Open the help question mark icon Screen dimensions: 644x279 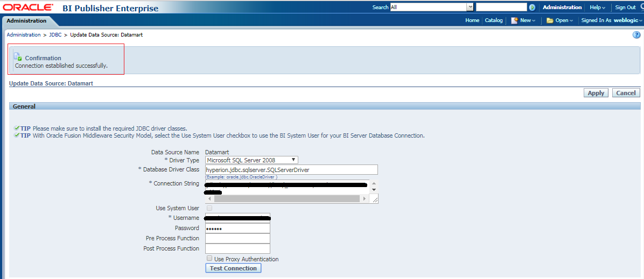(x=636, y=35)
